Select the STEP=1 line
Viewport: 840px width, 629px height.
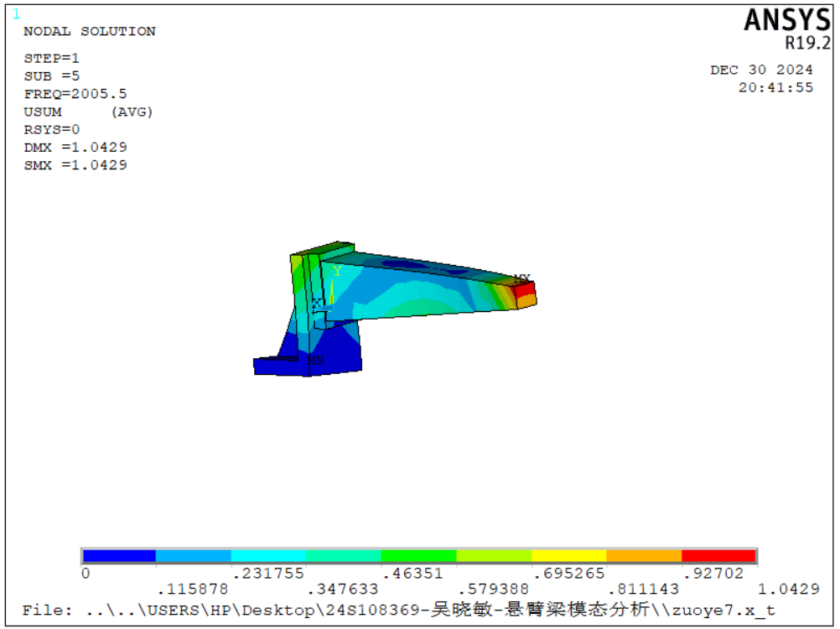coord(51,59)
